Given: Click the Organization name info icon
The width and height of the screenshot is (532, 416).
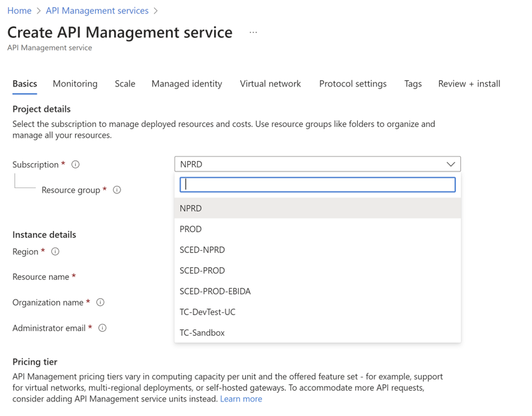Looking at the screenshot, I should [x=100, y=303].
